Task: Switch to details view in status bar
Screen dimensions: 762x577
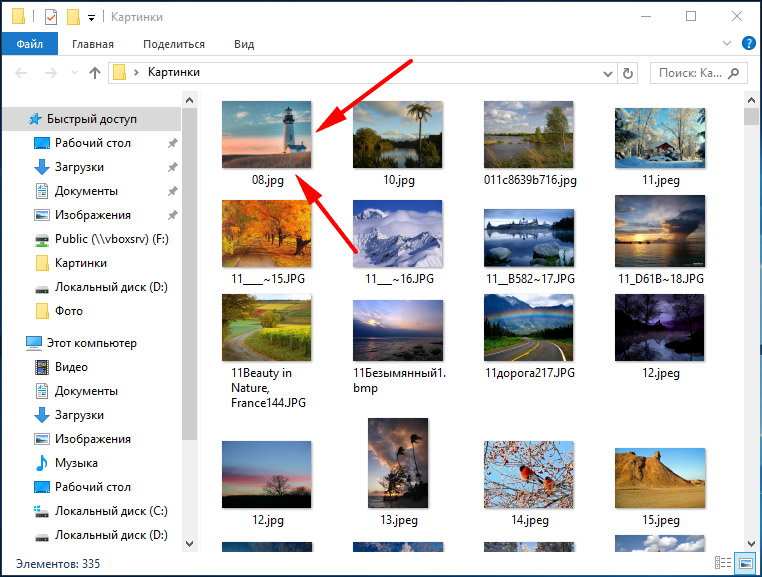Action: tap(723, 563)
